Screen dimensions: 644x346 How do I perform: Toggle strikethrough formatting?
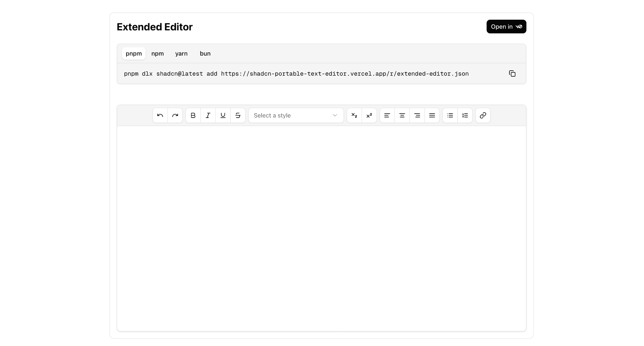click(238, 116)
